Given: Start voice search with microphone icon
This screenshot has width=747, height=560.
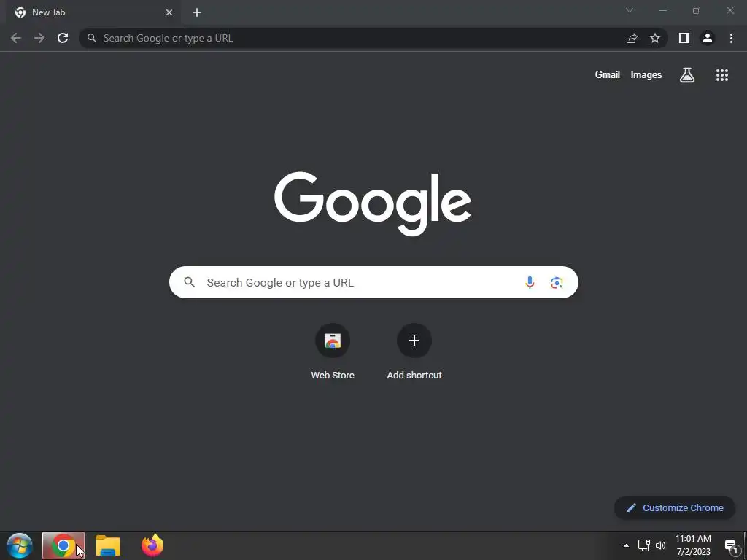Looking at the screenshot, I should click(x=530, y=282).
